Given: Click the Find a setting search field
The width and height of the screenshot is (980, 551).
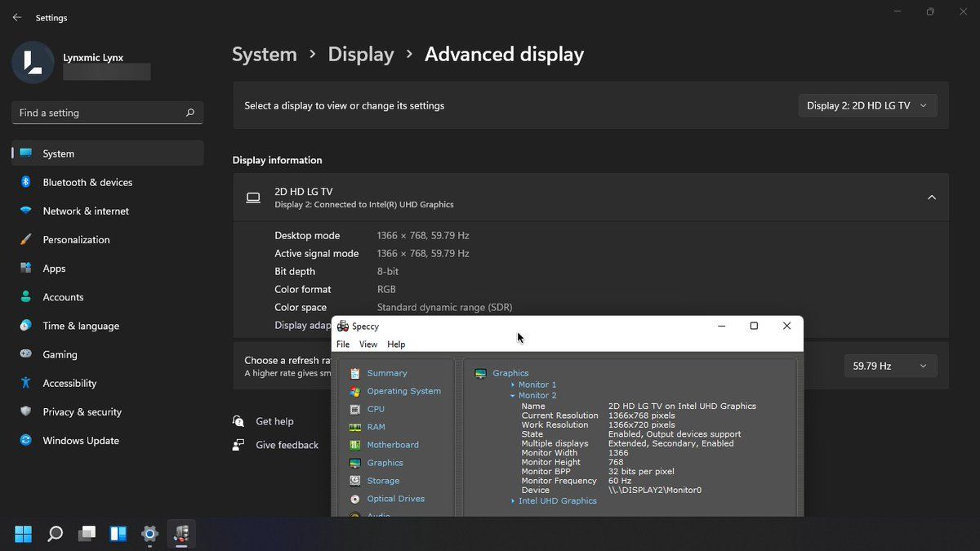Looking at the screenshot, I should point(98,113).
